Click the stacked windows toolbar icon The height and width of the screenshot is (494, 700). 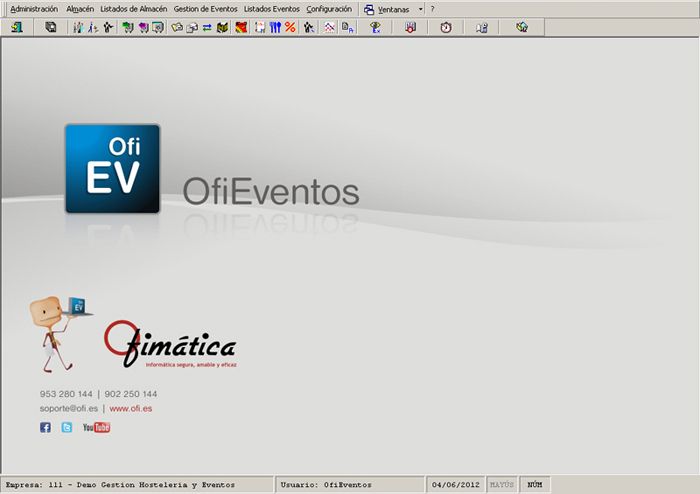51,28
